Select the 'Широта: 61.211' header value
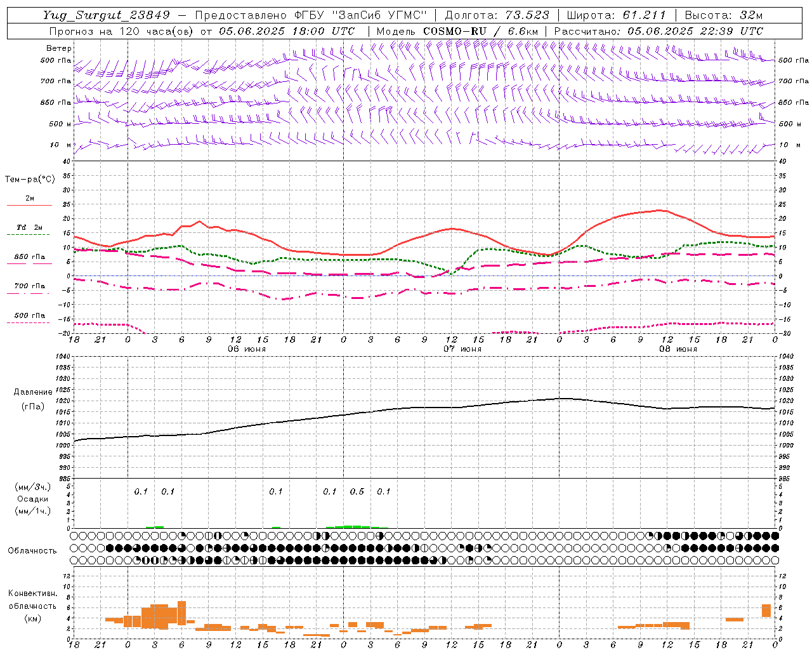The width and height of the screenshot is (812, 650). point(616,15)
